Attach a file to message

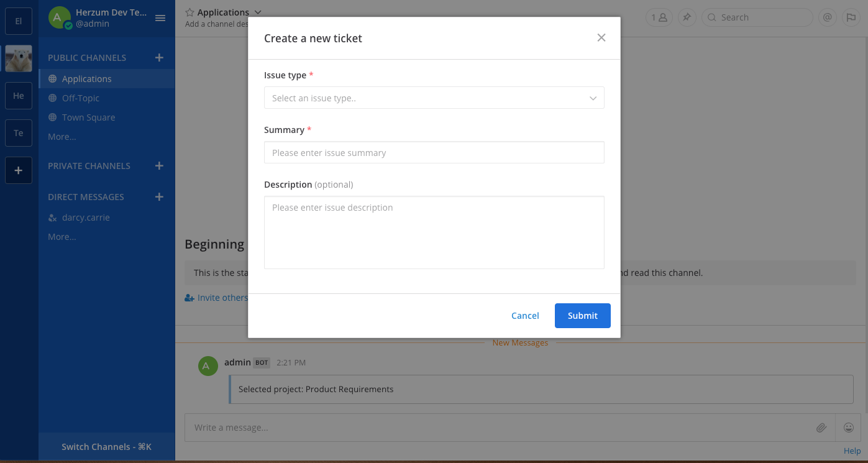click(821, 428)
